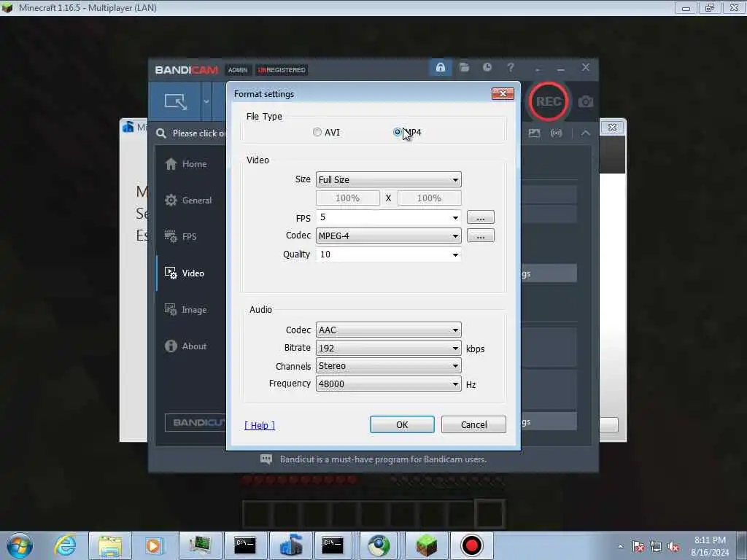Open the General tab in Bandicam sidebar
747x560 pixels.
pyautogui.click(x=188, y=200)
